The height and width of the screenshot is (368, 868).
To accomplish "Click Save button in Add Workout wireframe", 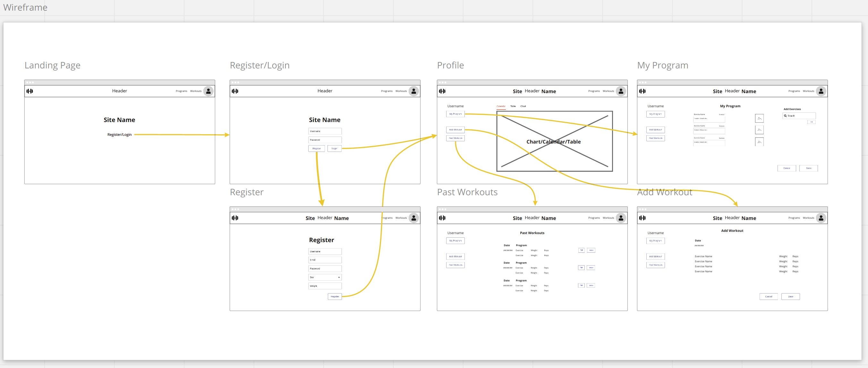I will tap(790, 296).
